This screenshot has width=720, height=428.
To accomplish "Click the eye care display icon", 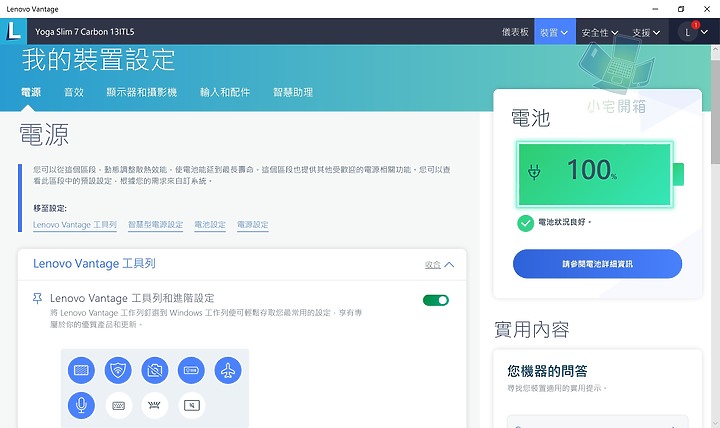I will (x=81, y=370).
